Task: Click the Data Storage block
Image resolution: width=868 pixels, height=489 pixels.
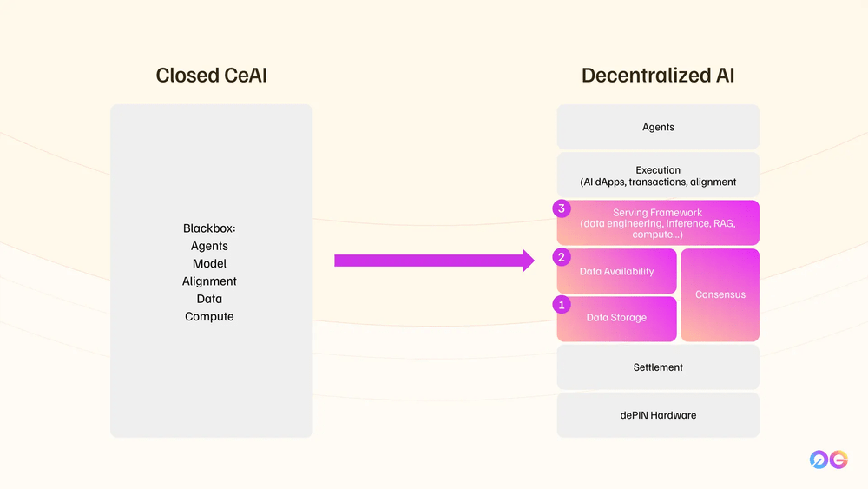Action: [618, 318]
